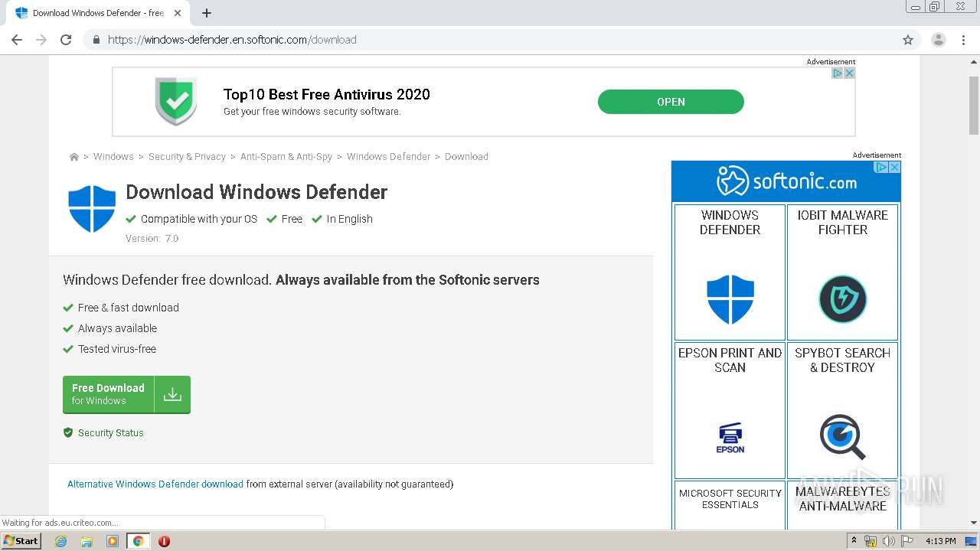Screen dimensions: 980x551
Task: Open the Windows breadcrumb link
Action: coord(113,156)
